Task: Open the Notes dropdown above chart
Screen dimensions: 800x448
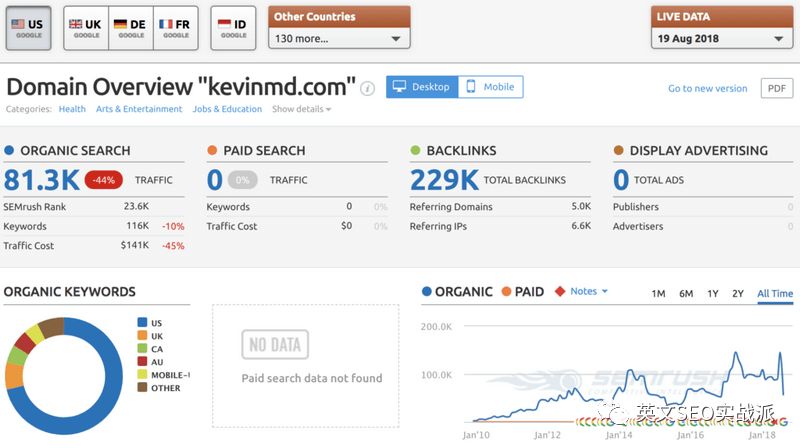Action: tap(589, 291)
